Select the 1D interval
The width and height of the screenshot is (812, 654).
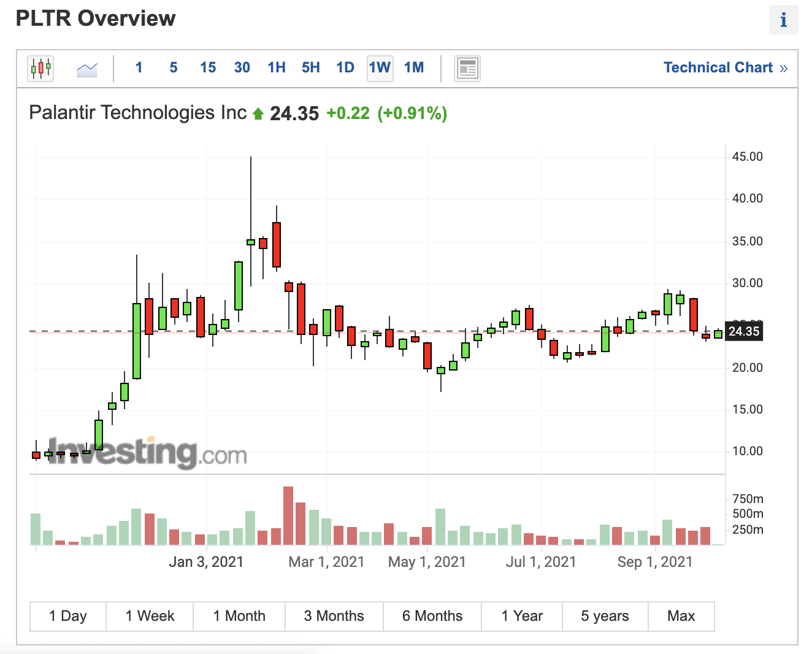point(345,67)
